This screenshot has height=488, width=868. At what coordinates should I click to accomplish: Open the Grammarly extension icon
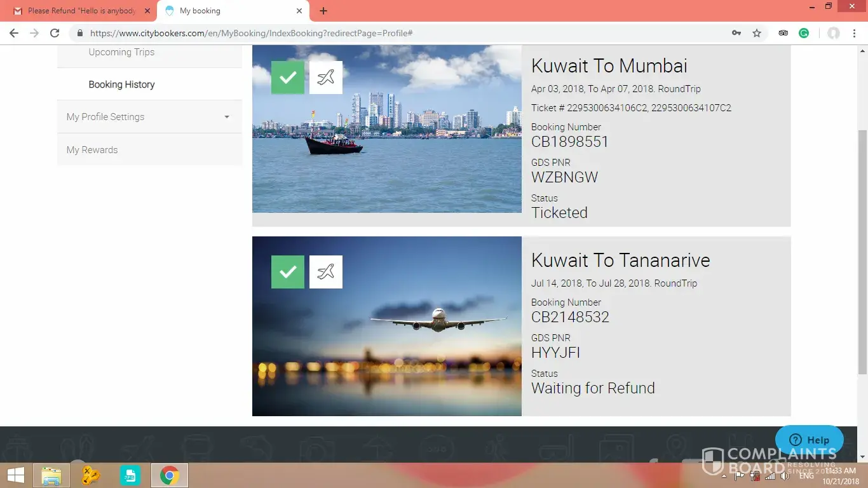pyautogui.click(x=804, y=33)
